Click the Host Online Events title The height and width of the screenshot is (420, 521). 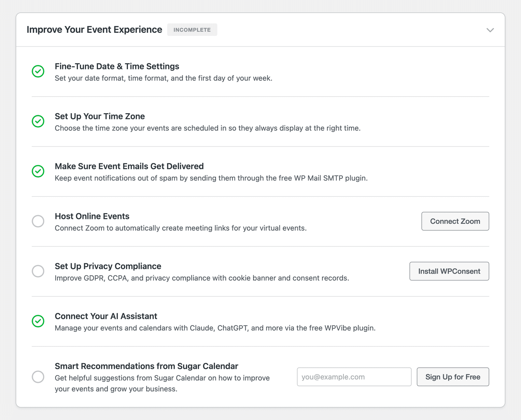pos(92,216)
